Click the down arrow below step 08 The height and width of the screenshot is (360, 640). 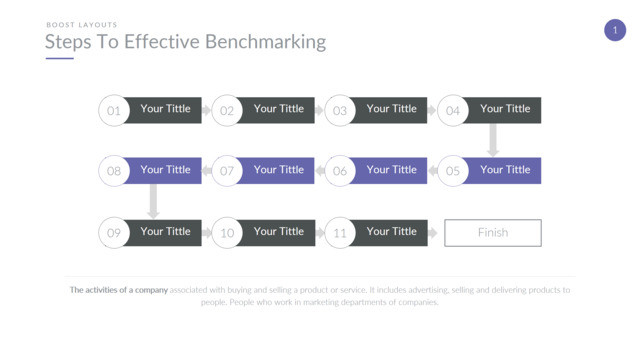click(153, 201)
